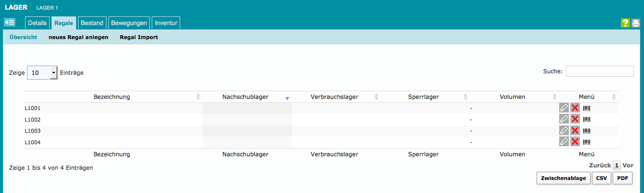The height and width of the screenshot is (193, 644).
Task: Click the edit icon for L1004
Action: [x=564, y=142]
